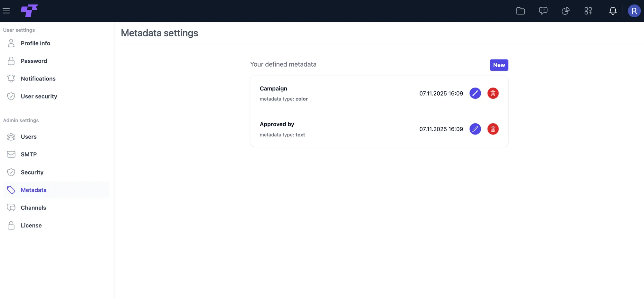Open Security admin settings
The image size is (644, 298).
[x=56, y=172]
